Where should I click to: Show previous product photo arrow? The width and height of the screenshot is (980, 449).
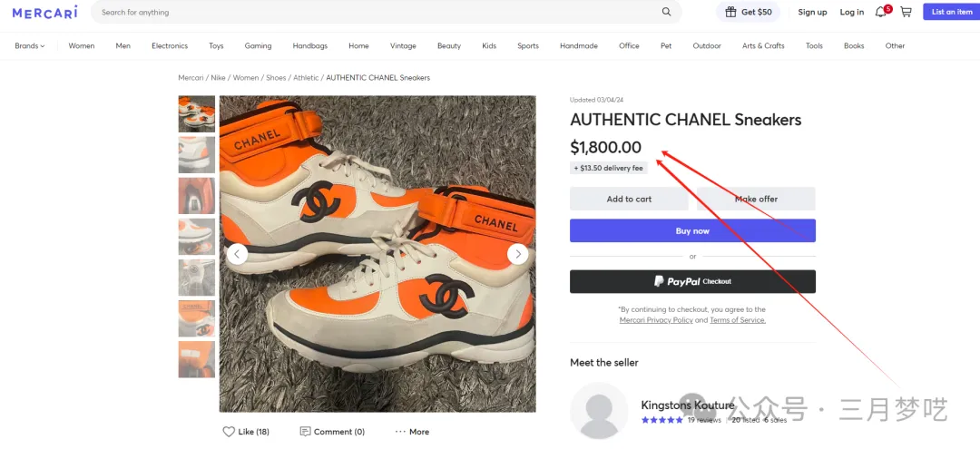pos(237,254)
